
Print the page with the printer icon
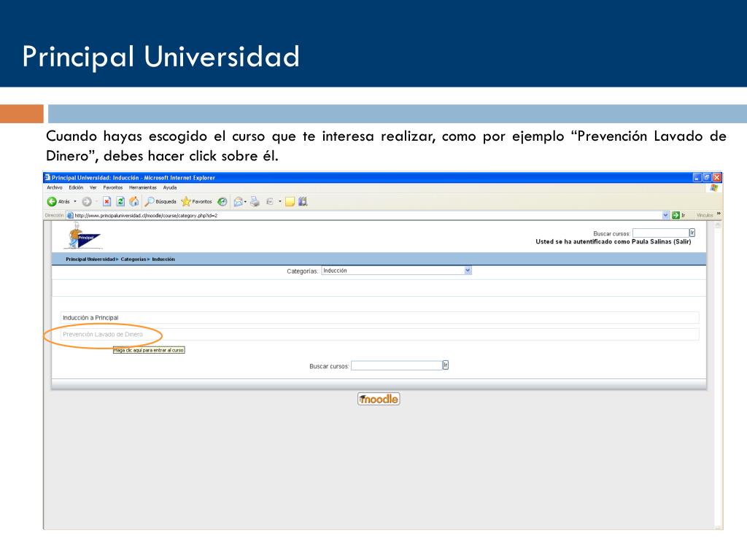(255, 201)
